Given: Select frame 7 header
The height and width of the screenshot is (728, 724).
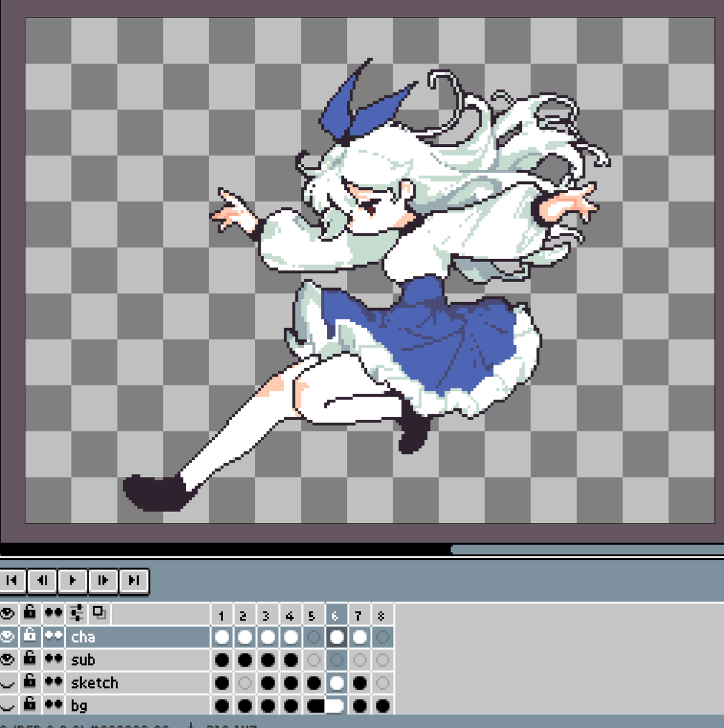Looking at the screenshot, I should [360, 615].
